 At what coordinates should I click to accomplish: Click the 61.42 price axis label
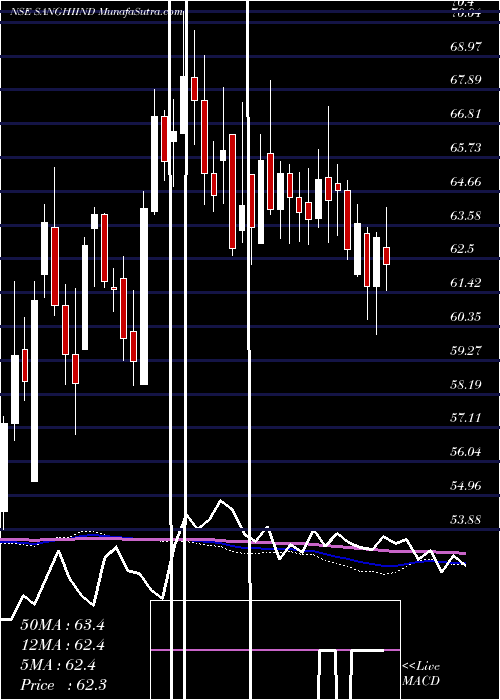click(466, 283)
